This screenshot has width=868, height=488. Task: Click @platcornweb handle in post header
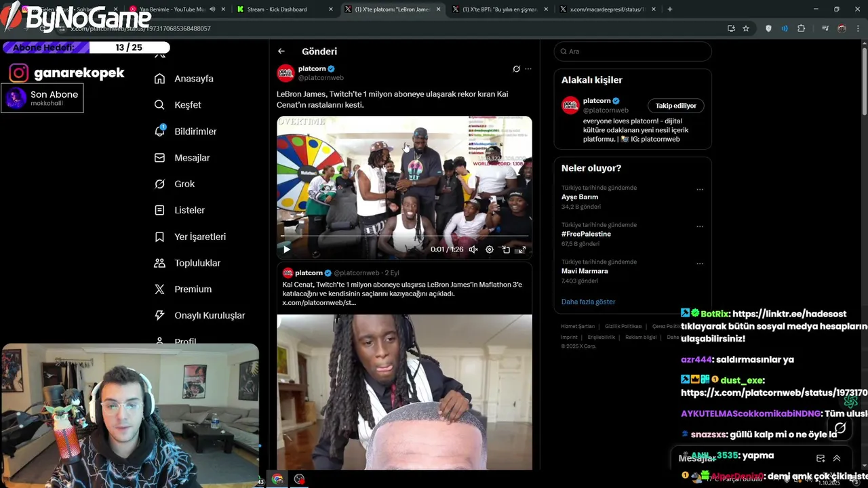pyautogui.click(x=321, y=78)
